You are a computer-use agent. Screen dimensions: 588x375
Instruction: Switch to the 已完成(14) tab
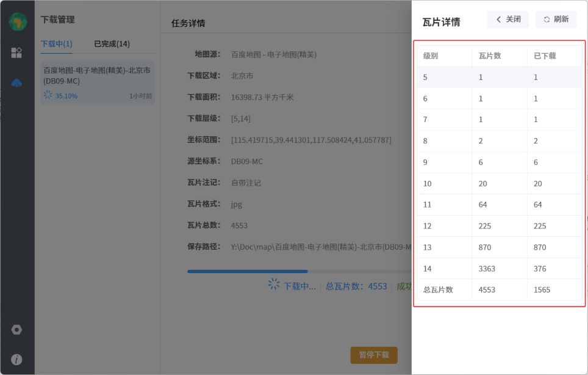[x=112, y=44]
